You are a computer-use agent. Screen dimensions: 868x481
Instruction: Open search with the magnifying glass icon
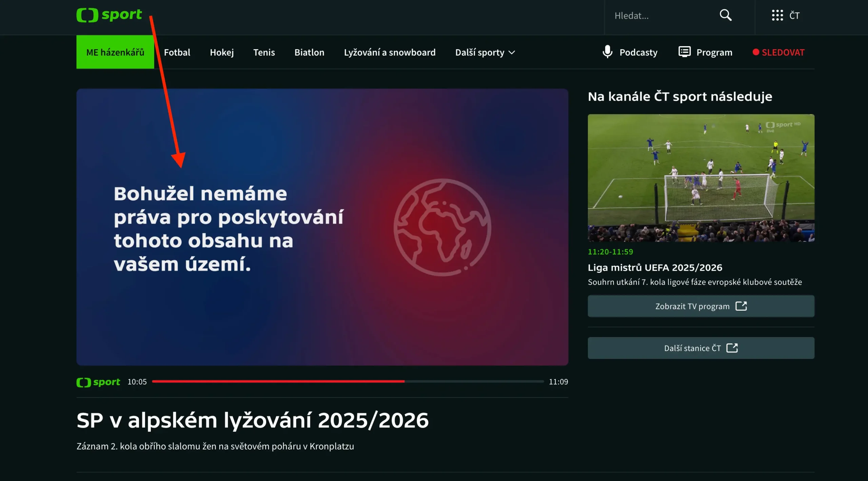[x=726, y=15]
